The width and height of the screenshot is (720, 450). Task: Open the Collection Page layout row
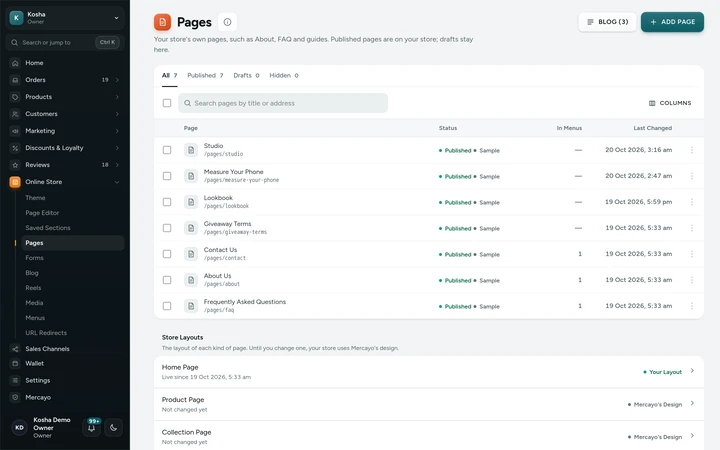(428, 436)
